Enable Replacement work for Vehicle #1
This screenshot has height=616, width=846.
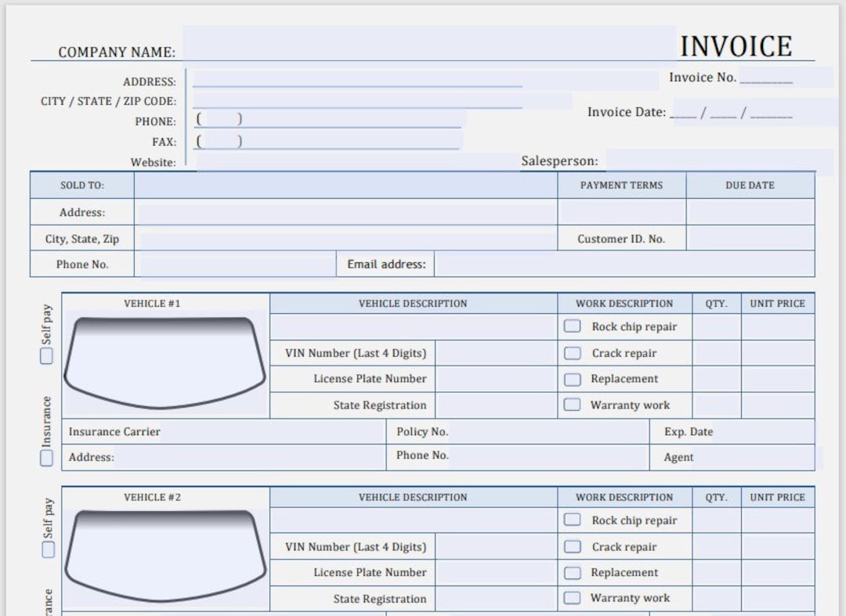572,379
